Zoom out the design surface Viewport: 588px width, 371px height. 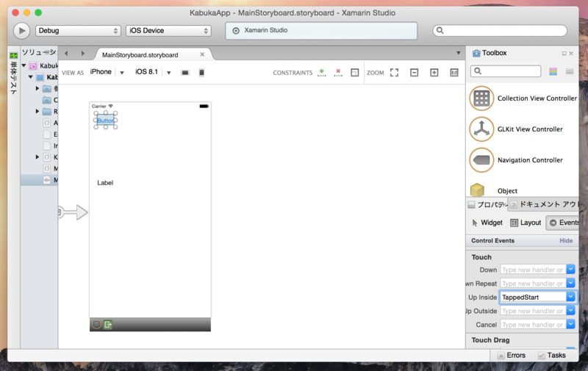click(x=414, y=72)
